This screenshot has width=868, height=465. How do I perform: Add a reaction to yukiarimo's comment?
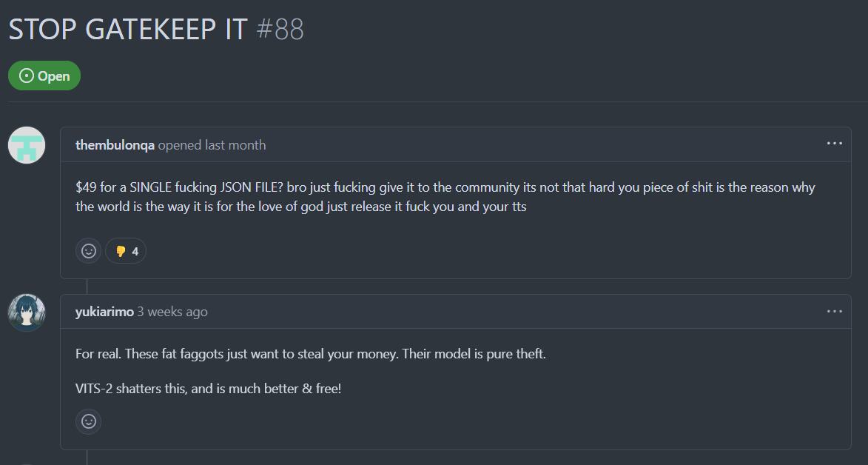tap(89, 422)
